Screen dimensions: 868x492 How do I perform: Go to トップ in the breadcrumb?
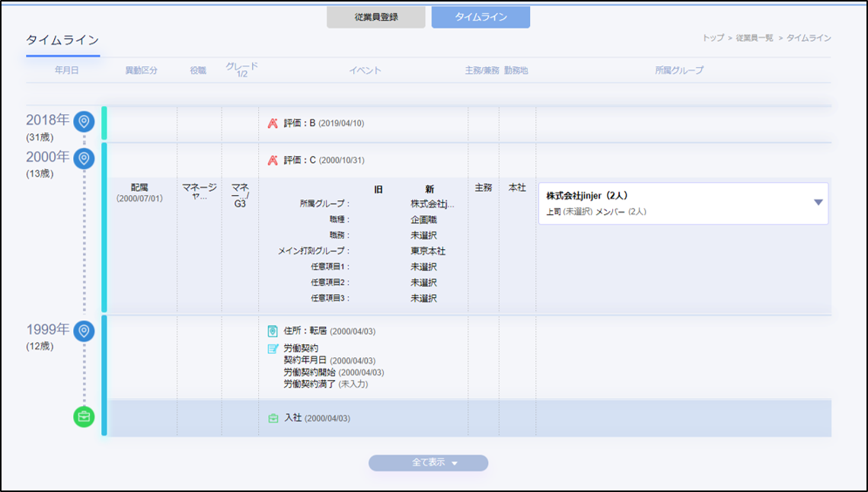click(x=713, y=37)
